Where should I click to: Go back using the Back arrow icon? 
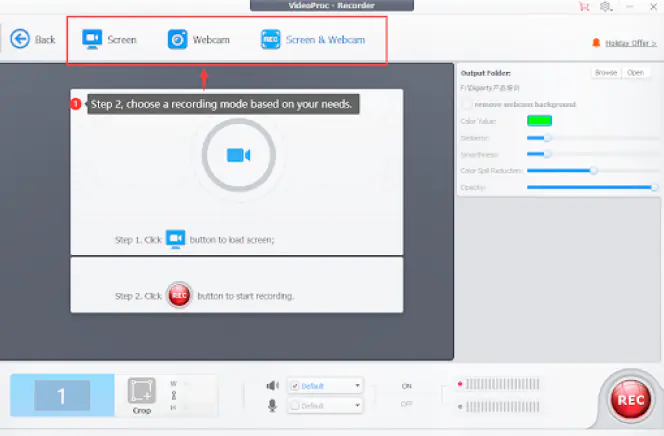coord(20,39)
